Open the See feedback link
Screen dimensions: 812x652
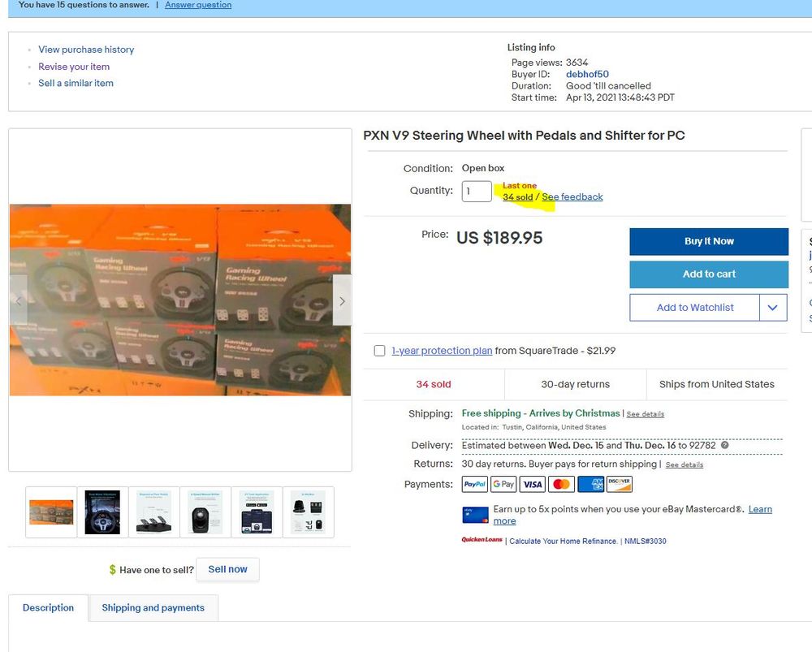[572, 196]
